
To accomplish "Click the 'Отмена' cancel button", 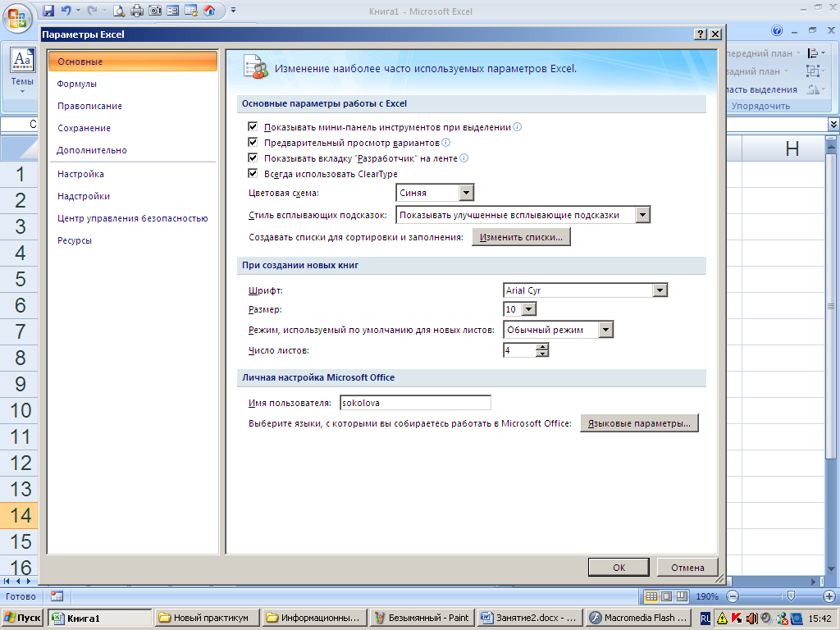I will tap(687, 568).
